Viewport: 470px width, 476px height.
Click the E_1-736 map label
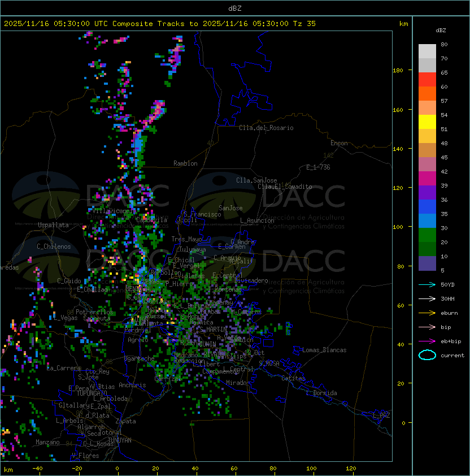pyautogui.click(x=318, y=167)
